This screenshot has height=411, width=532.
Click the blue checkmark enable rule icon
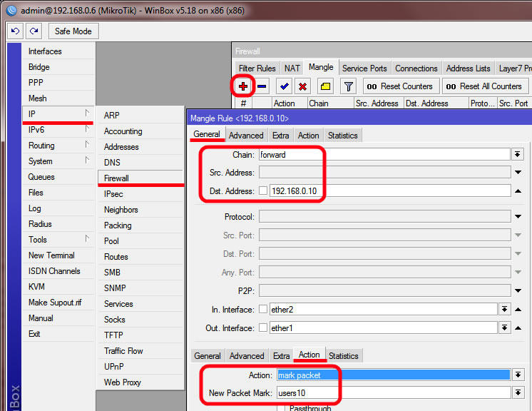pyautogui.click(x=284, y=86)
